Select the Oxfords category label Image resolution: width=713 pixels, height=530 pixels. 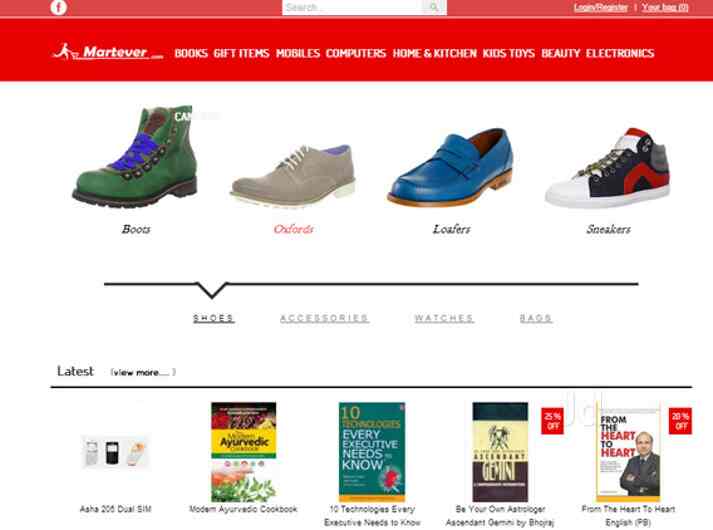(293, 229)
